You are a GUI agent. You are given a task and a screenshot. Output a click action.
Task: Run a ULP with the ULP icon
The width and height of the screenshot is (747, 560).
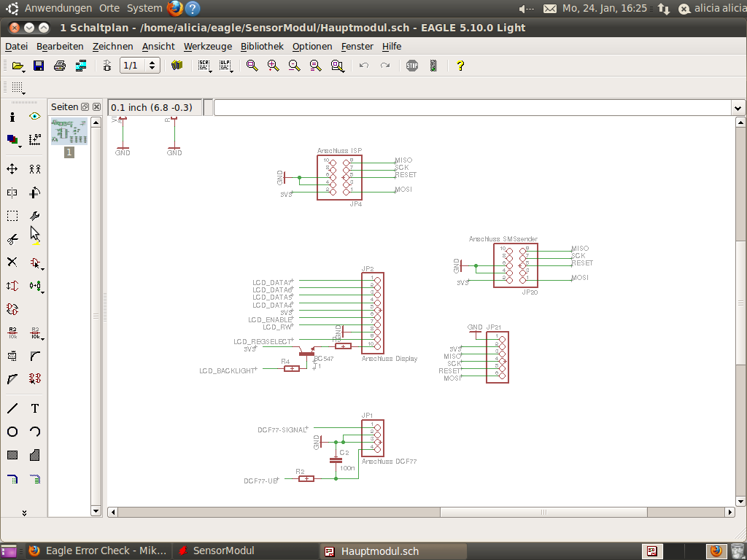226,66
